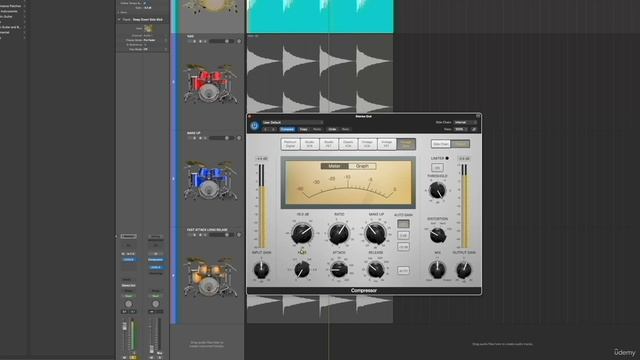The image size is (640, 360).
Task: Select the orange drum kit track icon
Action: 210,277
